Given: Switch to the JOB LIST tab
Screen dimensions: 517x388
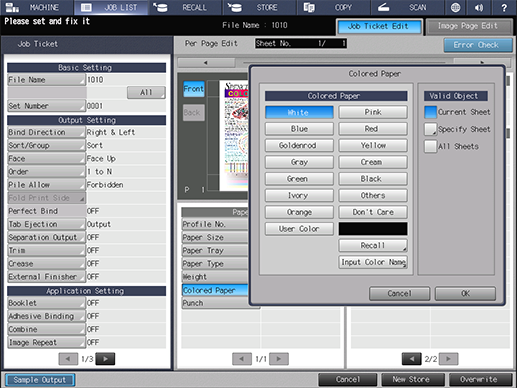Looking at the screenshot, I should (111, 7).
